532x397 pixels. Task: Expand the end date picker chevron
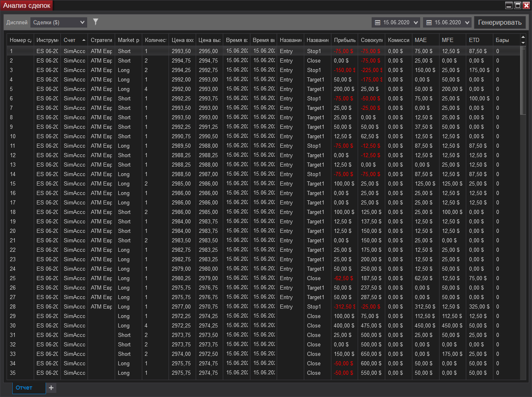tap(467, 23)
